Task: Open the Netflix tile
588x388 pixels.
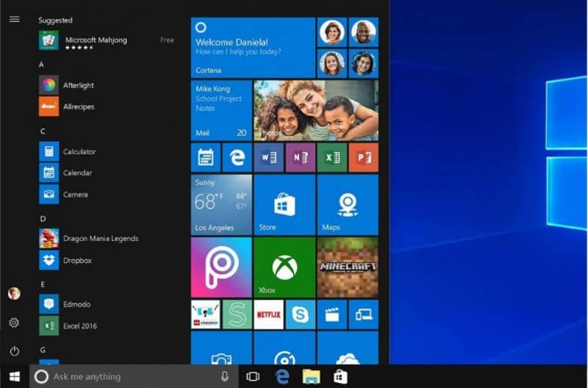Action: coord(268,315)
